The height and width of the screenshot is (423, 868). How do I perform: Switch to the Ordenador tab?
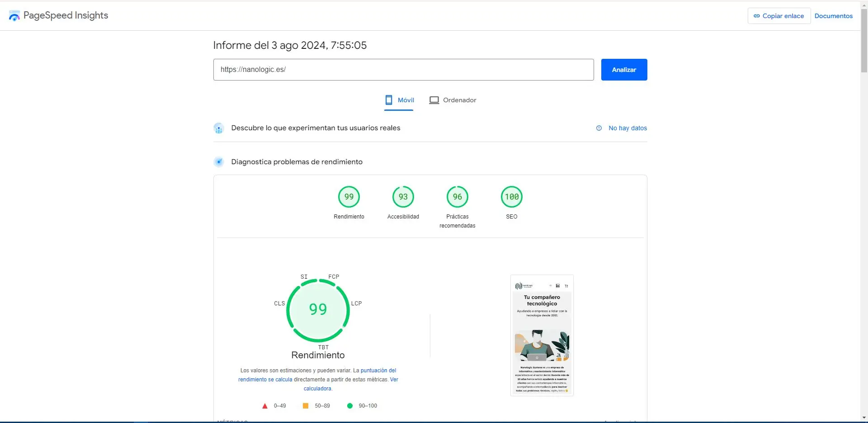(x=453, y=100)
